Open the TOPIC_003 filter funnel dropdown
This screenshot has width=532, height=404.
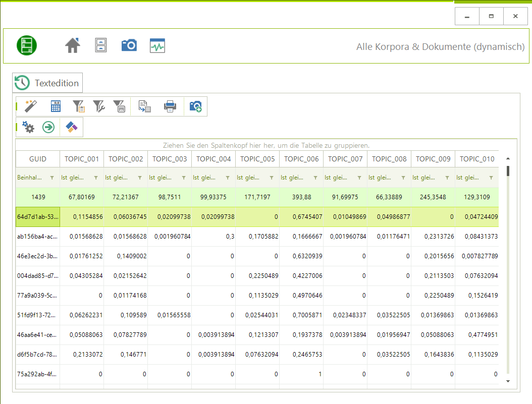(184, 178)
